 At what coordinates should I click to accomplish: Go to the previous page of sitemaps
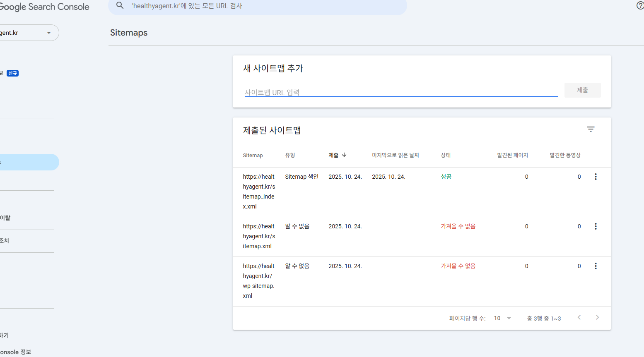tap(579, 318)
